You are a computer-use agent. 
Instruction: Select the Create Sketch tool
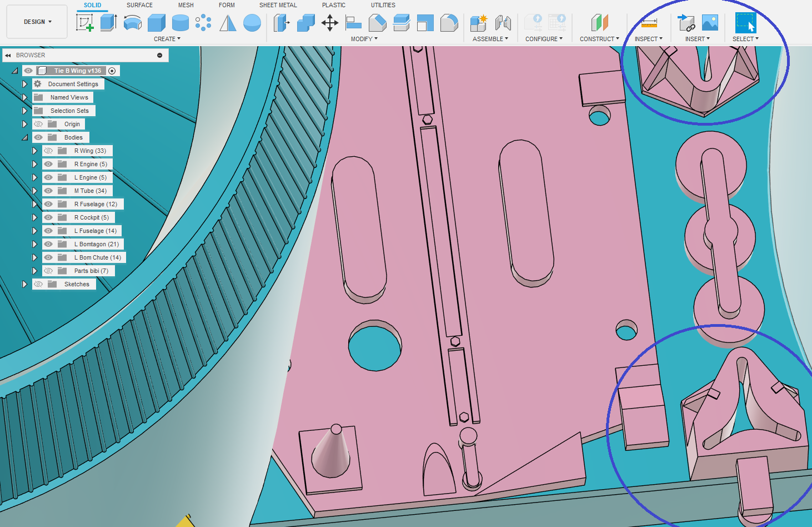coord(85,23)
